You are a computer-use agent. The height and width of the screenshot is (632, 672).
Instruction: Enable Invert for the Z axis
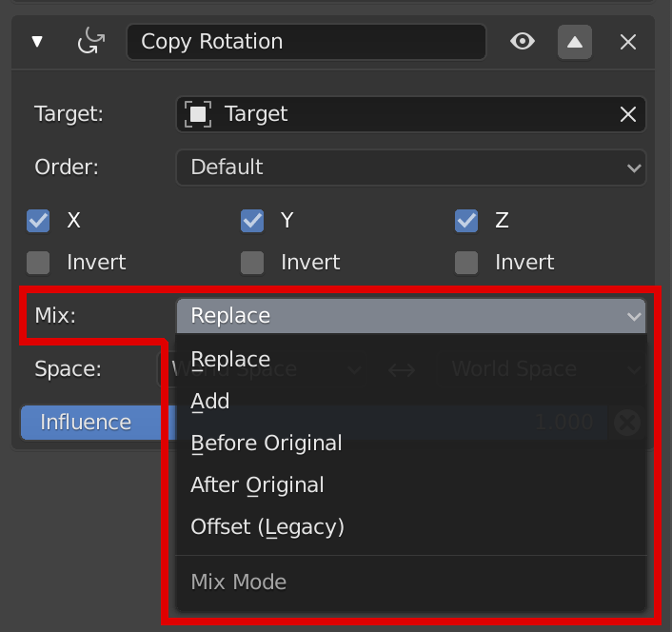[466, 263]
